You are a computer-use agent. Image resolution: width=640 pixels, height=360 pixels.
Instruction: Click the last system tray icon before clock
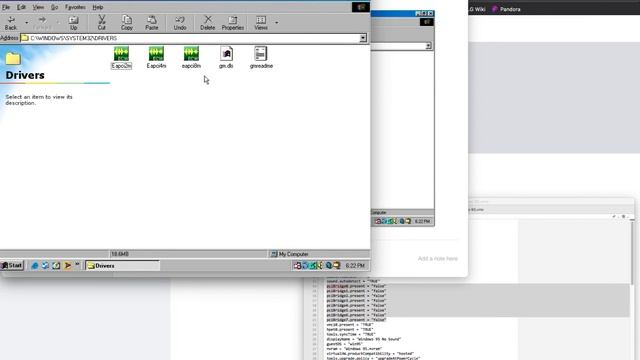pyautogui.click(x=337, y=266)
